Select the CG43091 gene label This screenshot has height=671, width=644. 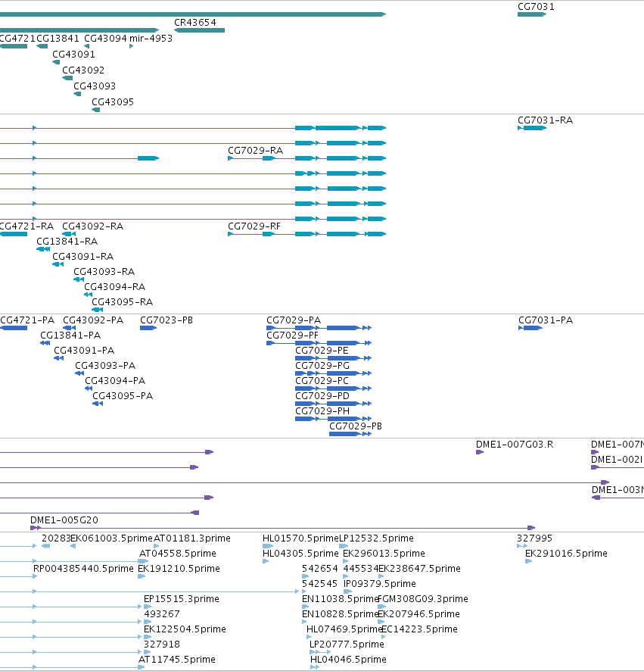pos(73,55)
